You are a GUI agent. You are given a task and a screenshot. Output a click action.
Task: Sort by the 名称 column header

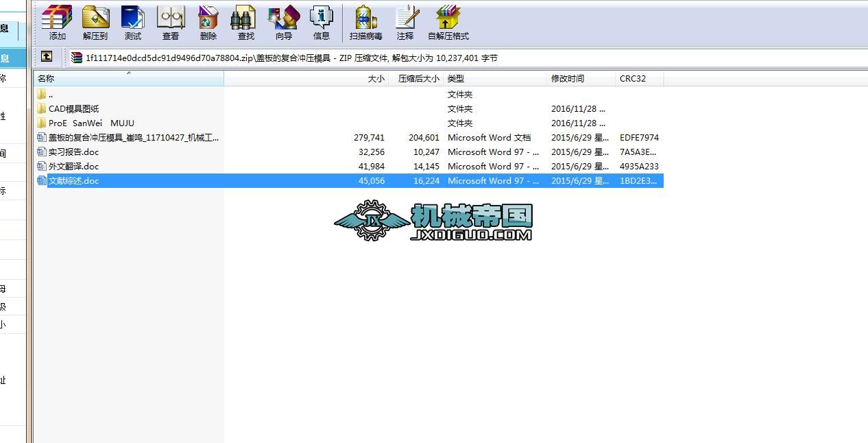pyautogui.click(x=129, y=78)
